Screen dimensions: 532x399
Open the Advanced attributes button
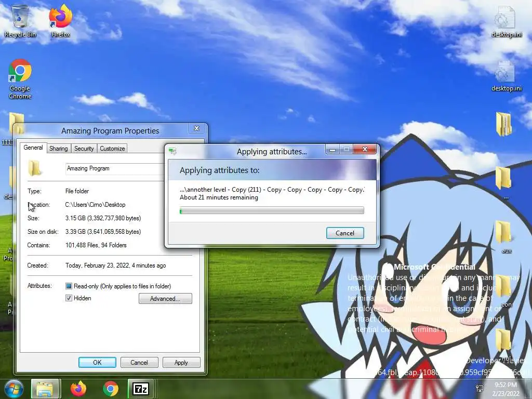pos(165,299)
